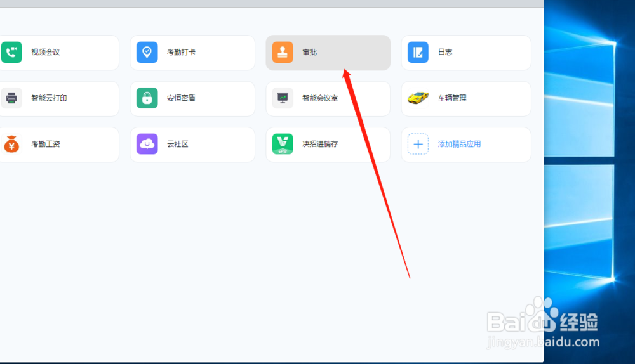Viewport: 635px width, 364px height.
Task: Click the 审批 label text
Action: (309, 52)
